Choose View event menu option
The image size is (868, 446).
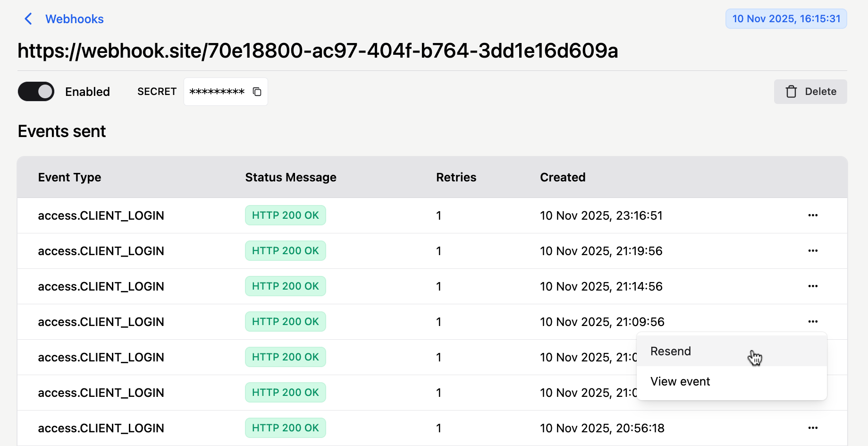[x=680, y=381]
